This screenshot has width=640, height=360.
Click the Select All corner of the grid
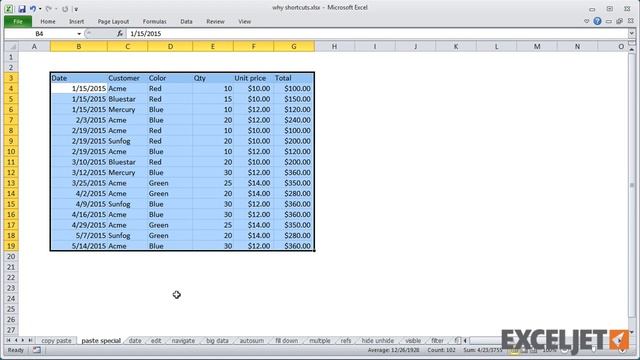point(11,47)
